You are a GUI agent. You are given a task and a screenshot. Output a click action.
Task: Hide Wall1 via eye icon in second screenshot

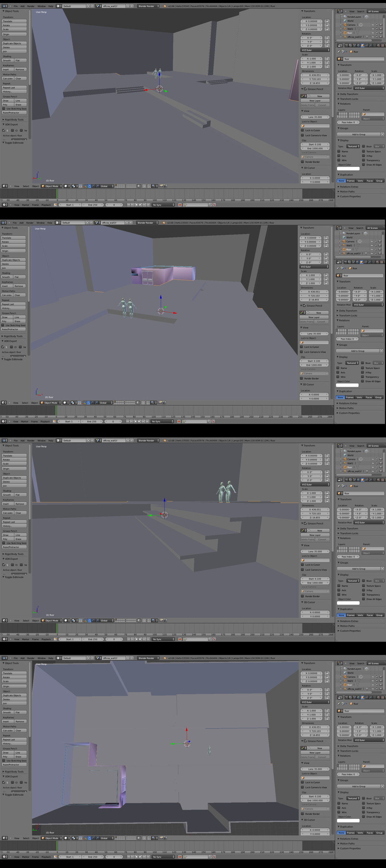[x=372, y=246]
